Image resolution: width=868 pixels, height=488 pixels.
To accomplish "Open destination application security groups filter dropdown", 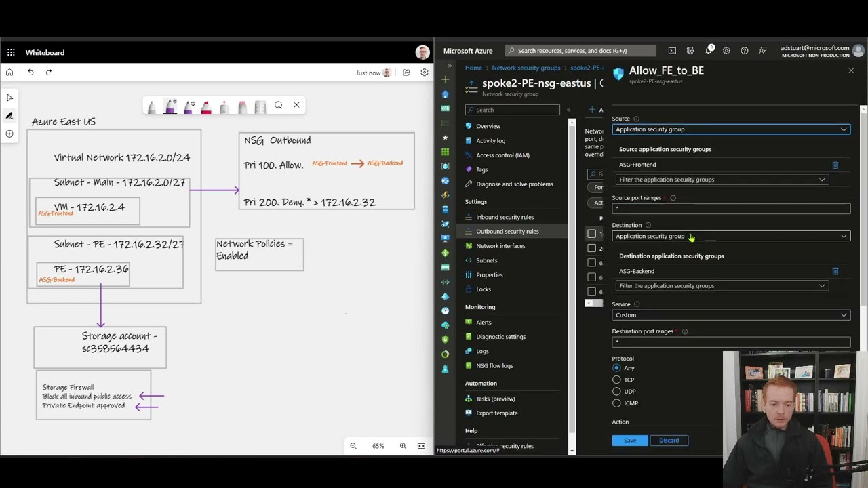I will (722, 286).
